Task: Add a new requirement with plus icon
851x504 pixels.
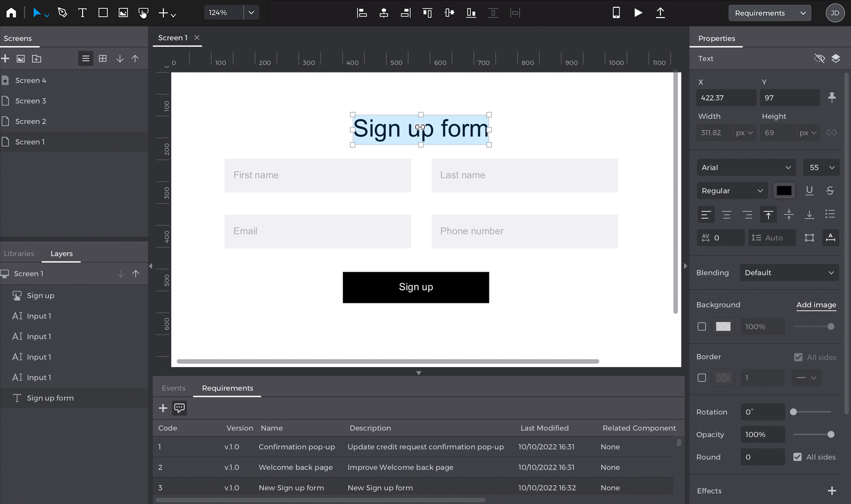Action: tap(163, 408)
